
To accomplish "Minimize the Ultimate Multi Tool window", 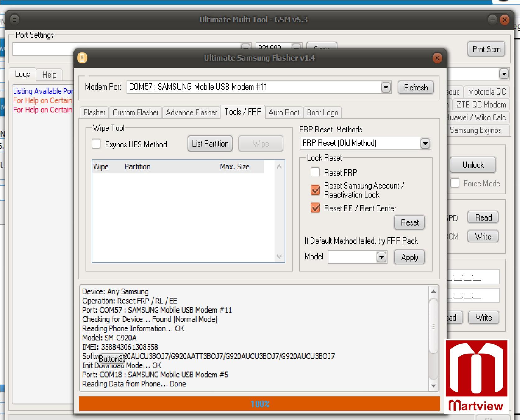I will point(492,20).
